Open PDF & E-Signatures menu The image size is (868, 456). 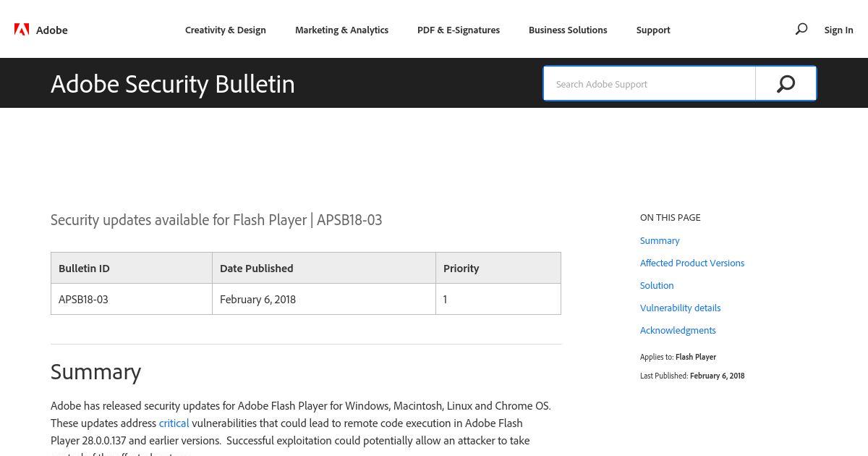pos(459,30)
